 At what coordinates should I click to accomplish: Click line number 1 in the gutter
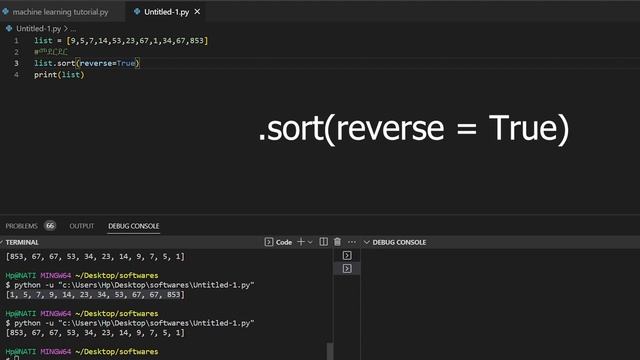click(16, 40)
